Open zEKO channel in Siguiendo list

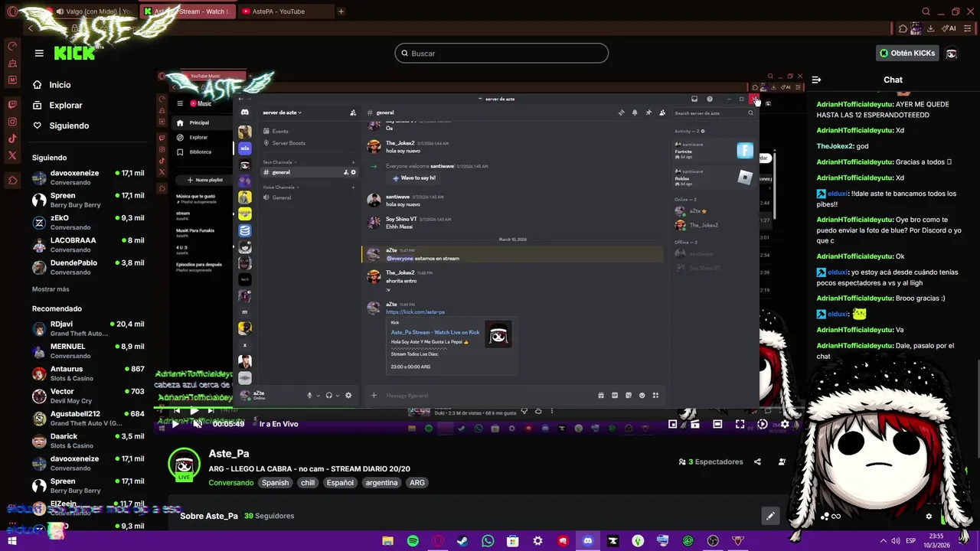click(88, 222)
